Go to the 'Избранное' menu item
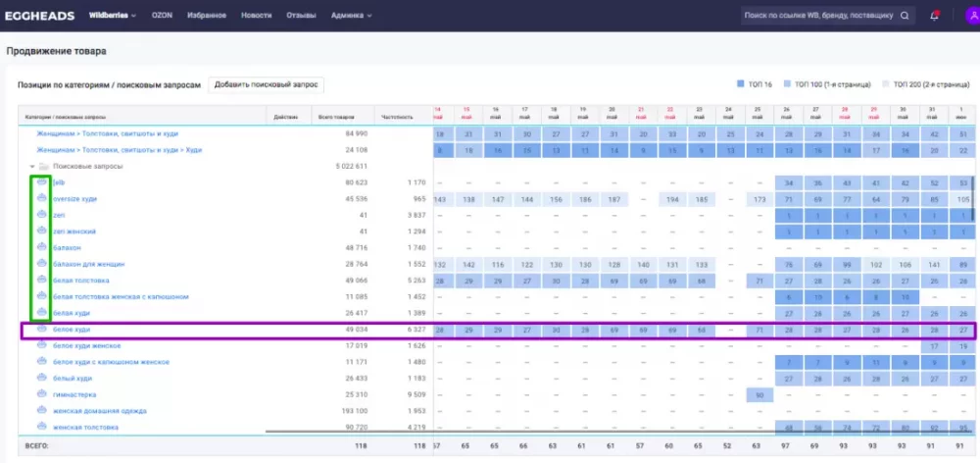Screen dimensions: 980x463 click(x=207, y=16)
